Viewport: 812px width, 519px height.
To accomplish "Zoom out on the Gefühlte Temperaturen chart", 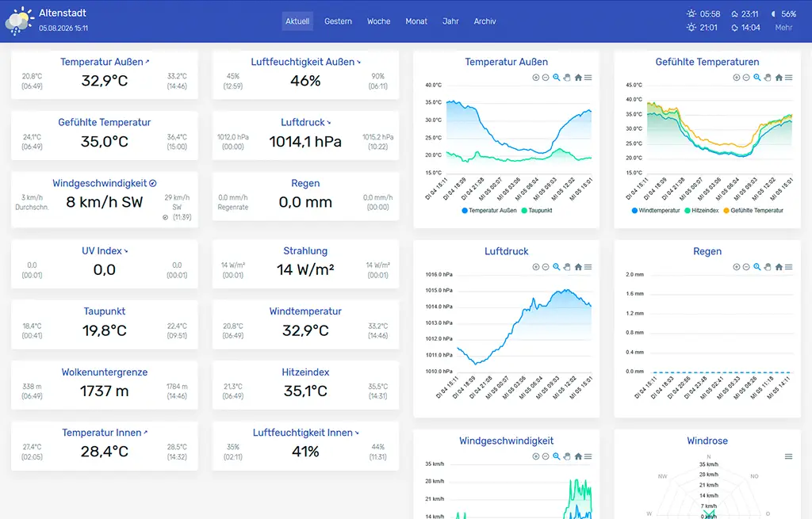I will pos(746,78).
